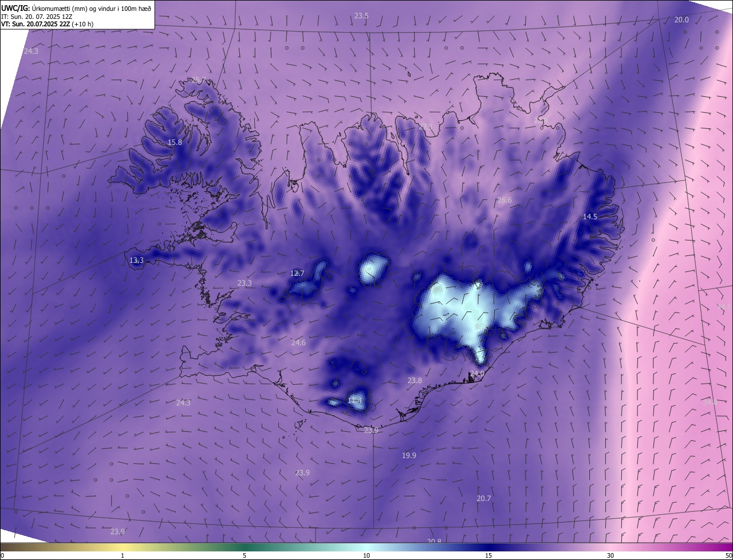This screenshot has width=733, height=560.
Task: Click the 23.5 value at the map's top edge
Action: (x=361, y=16)
